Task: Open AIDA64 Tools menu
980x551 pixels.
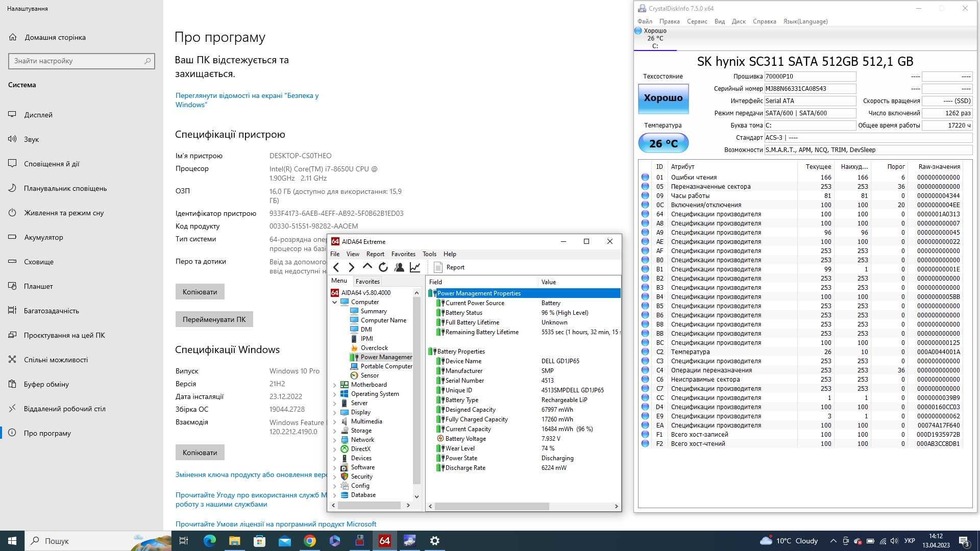Action: [x=429, y=254]
